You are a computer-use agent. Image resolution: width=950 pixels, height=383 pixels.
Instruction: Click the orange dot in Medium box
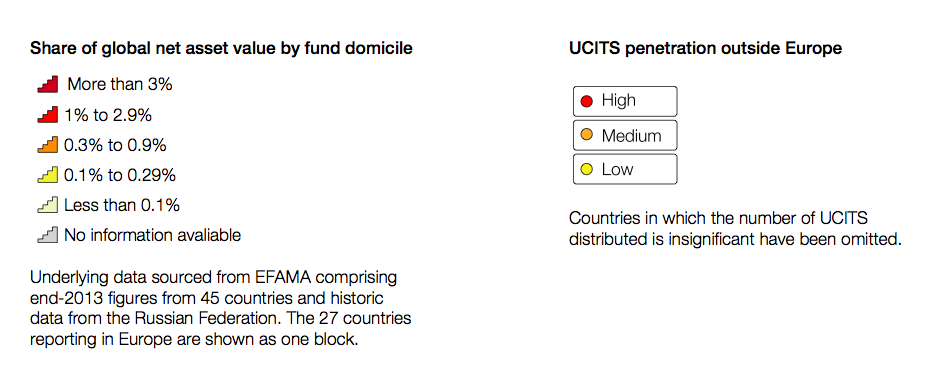(586, 135)
